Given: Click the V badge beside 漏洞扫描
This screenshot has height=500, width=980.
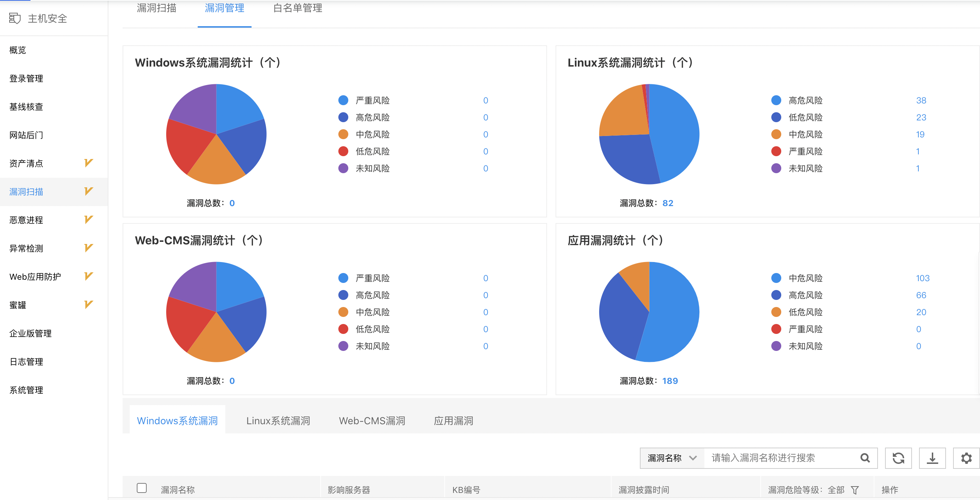Looking at the screenshot, I should [x=88, y=191].
